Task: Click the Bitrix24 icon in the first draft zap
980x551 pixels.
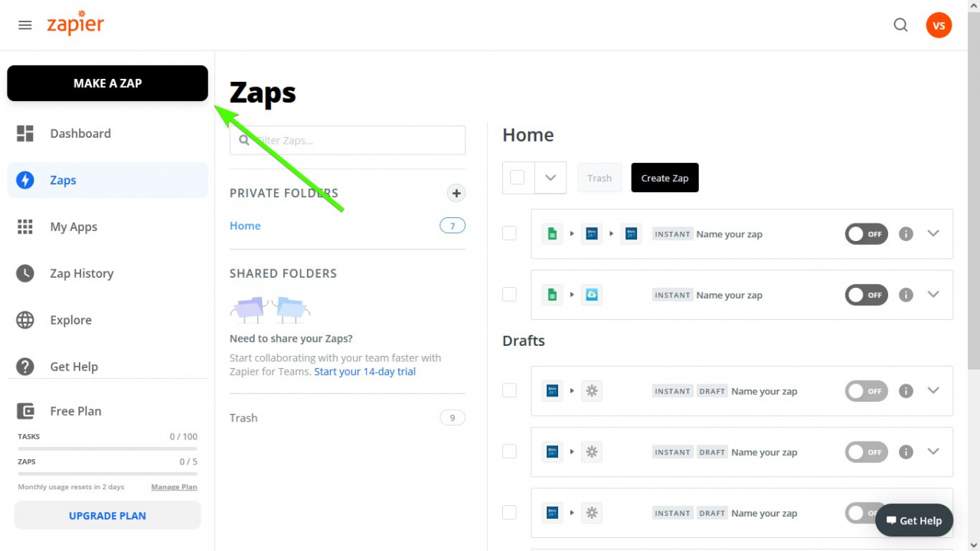Action: coord(552,390)
